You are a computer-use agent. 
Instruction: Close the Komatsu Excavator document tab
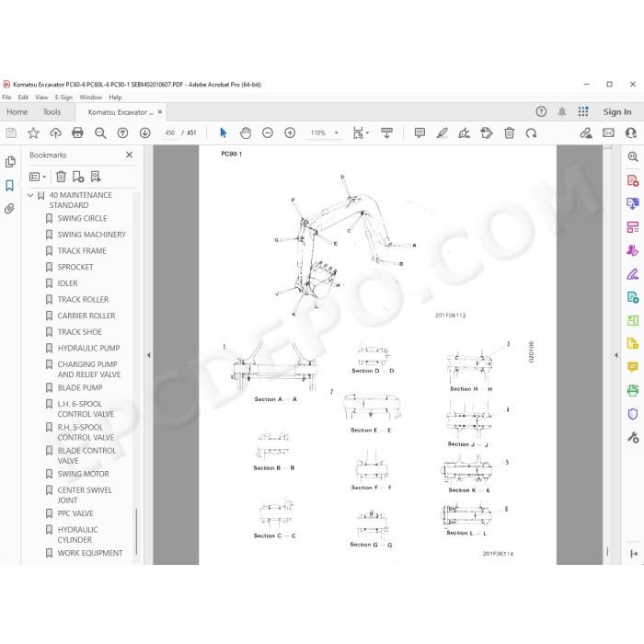click(x=160, y=112)
